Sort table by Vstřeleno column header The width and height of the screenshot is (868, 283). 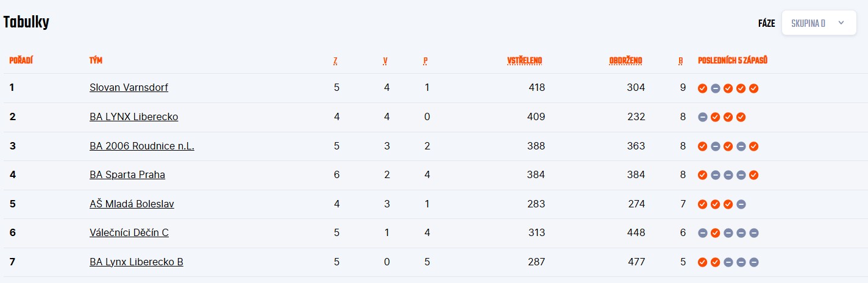pos(524,60)
